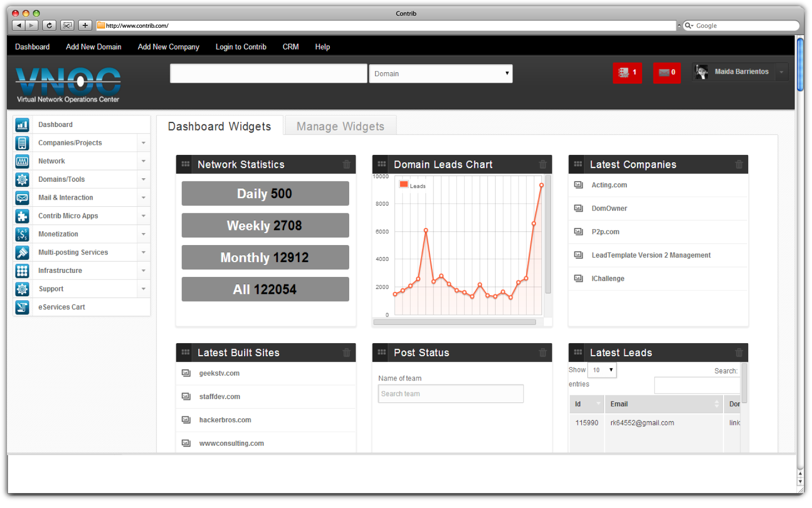The height and width of the screenshot is (508, 812).
Task: Open the IChallenge company link
Action: (x=608, y=278)
